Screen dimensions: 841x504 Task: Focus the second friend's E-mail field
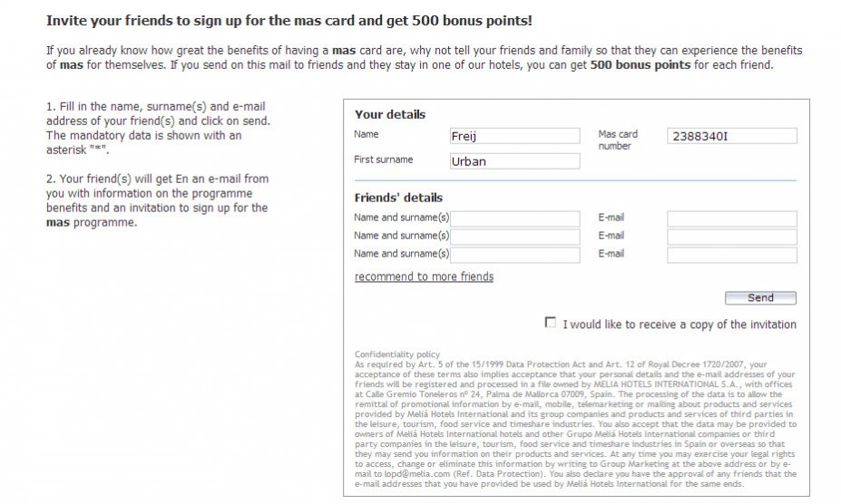(x=731, y=237)
